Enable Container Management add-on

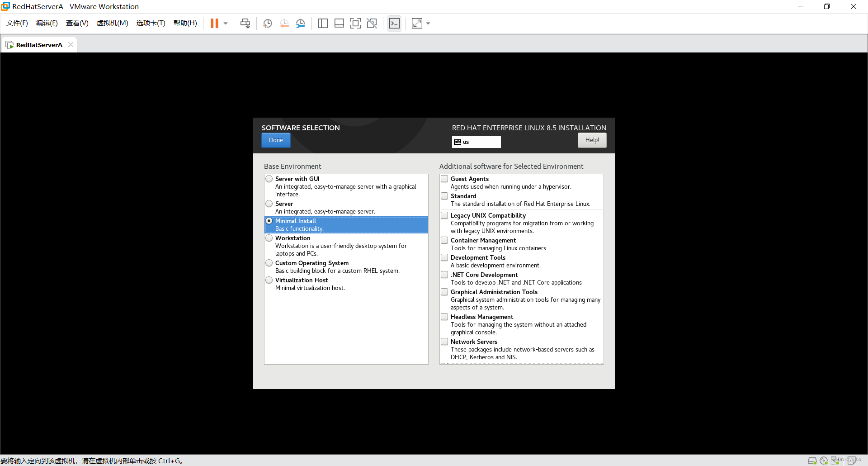tap(444, 240)
